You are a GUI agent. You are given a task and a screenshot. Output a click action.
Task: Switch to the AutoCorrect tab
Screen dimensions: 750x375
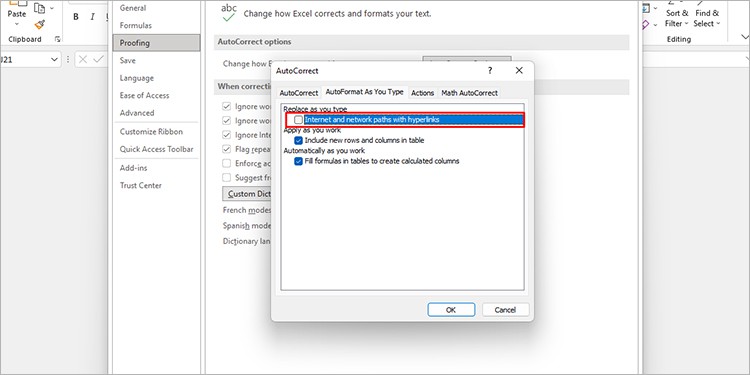298,93
